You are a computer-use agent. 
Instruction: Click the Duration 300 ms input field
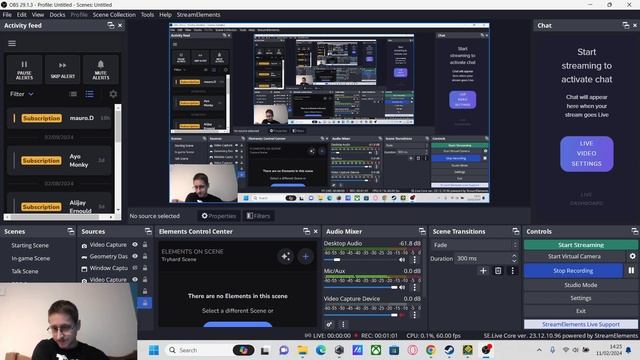pos(482,258)
